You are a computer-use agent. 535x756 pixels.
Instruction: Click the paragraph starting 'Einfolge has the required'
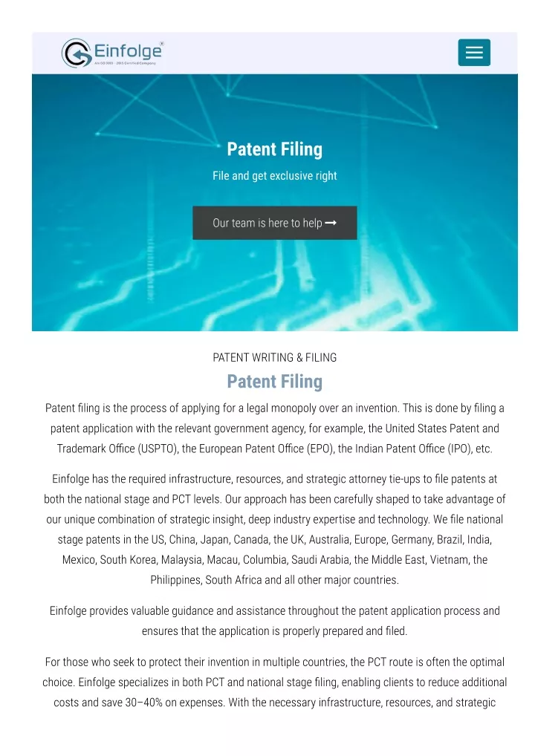[274, 529]
